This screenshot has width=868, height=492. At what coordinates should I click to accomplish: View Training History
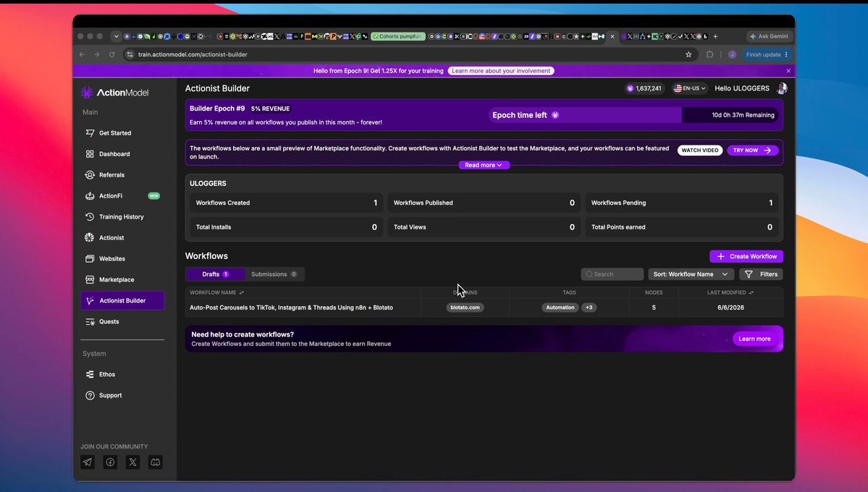click(x=121, y=217)
